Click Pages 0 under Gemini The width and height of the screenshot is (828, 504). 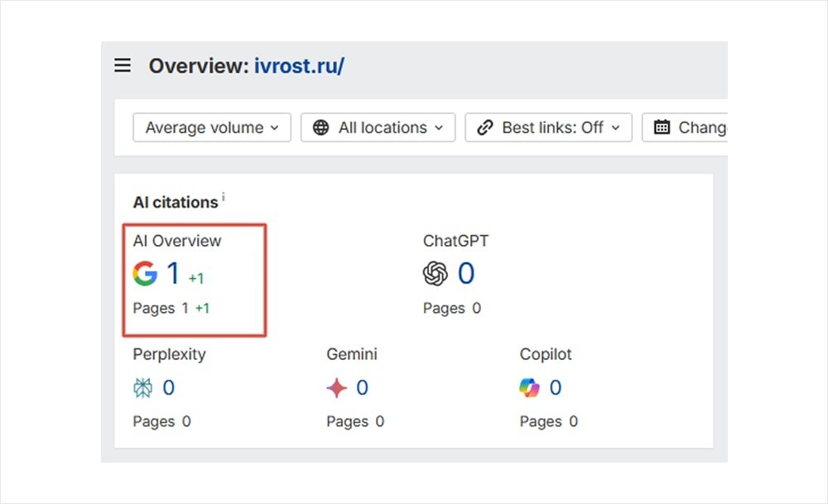tap(354, 421)
